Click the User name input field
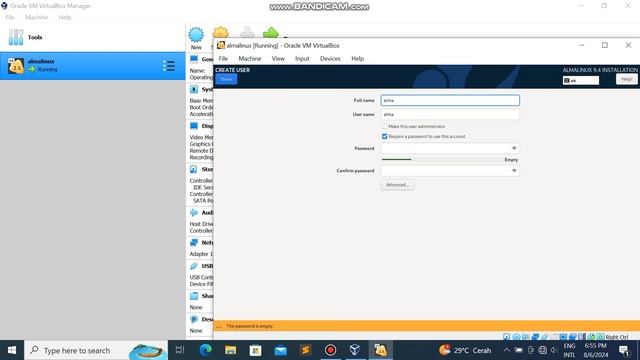640x360 pixels. pos(450,114)
